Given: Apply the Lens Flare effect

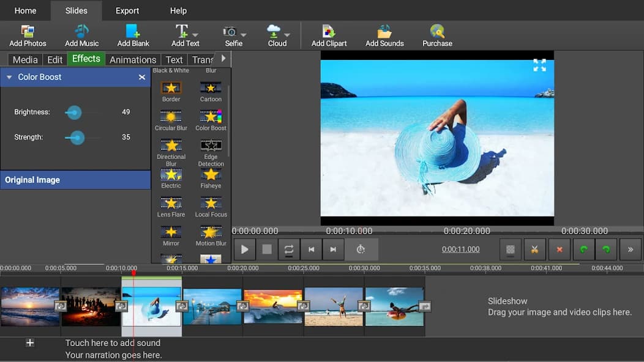Looking at the screenshot, I should pyautogui.click(x=171, y=204).
